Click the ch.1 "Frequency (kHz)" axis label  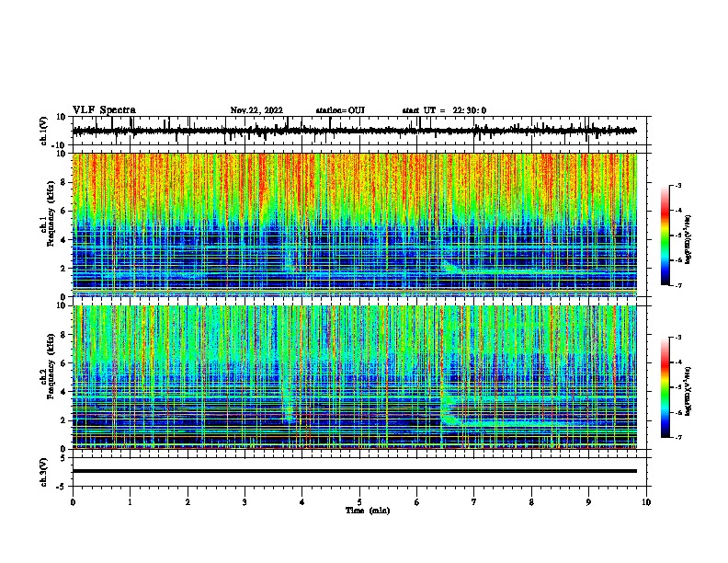51,213
